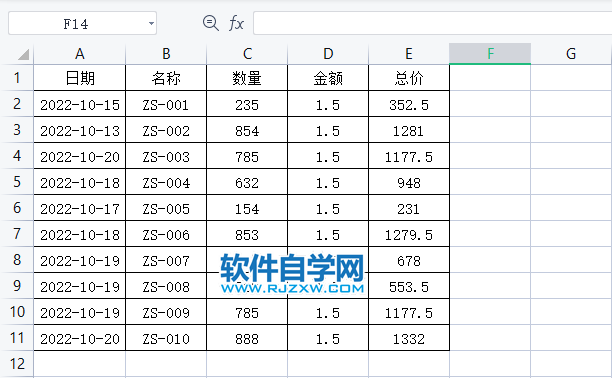Click the 数量 header cell
612x378 pixels.
click(x=247, y=78)
